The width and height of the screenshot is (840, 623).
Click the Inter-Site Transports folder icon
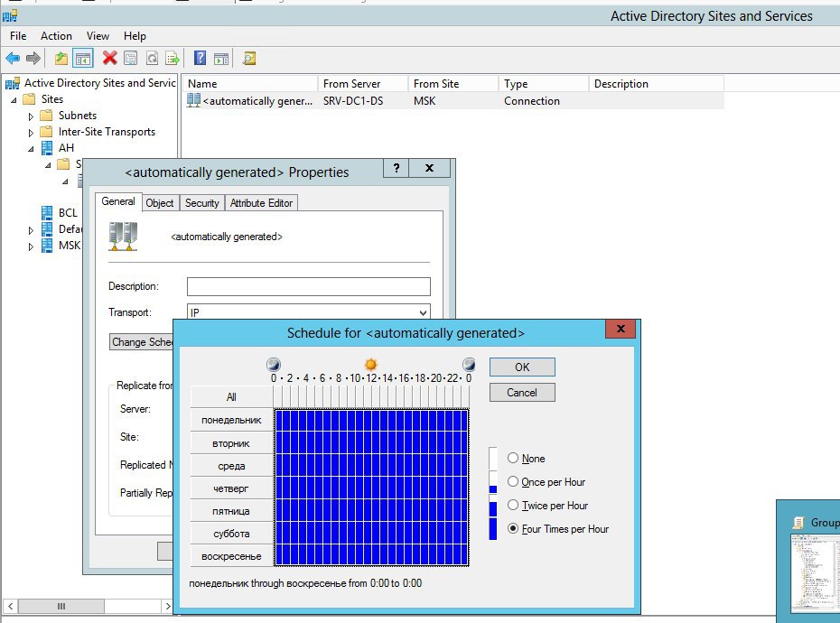47,131
